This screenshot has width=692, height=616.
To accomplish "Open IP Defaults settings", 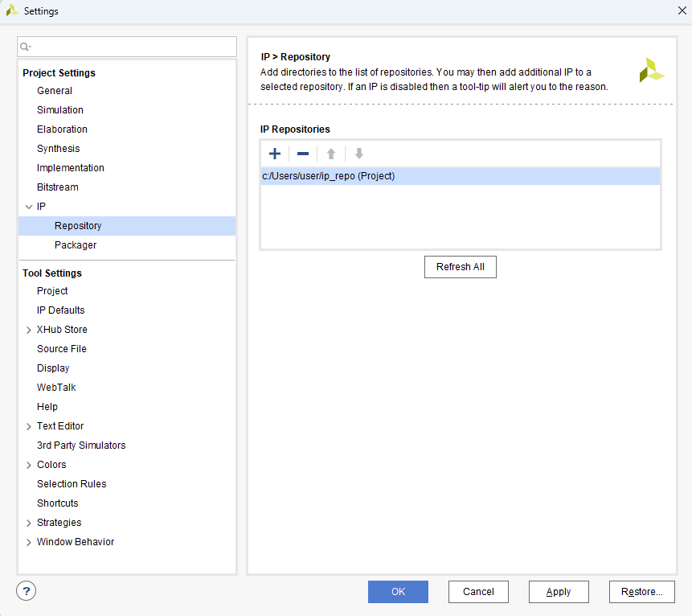I will 60,310.
